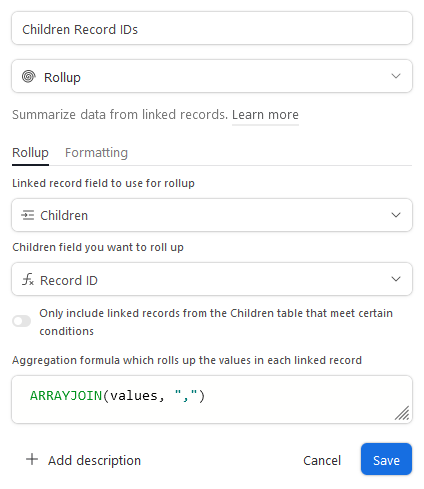The height and width of the screenshot is (489, 424).
Task: Open the Learn more link
Action: (265, 115)
